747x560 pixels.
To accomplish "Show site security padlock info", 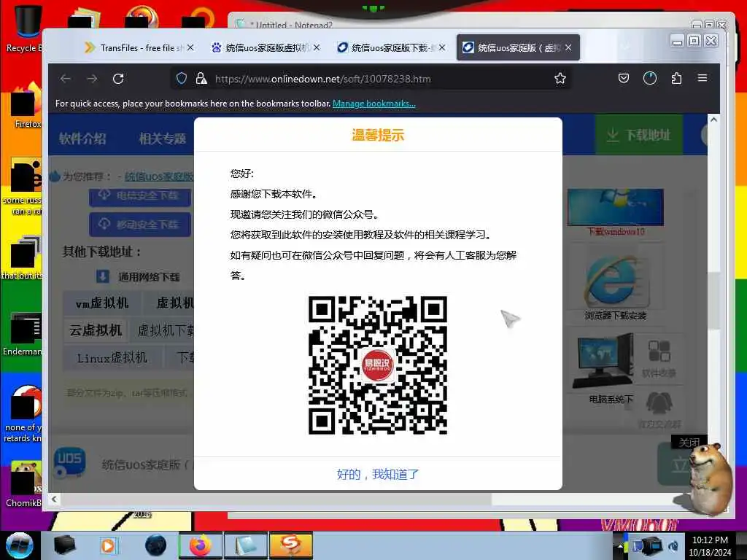I will point(201,79).
